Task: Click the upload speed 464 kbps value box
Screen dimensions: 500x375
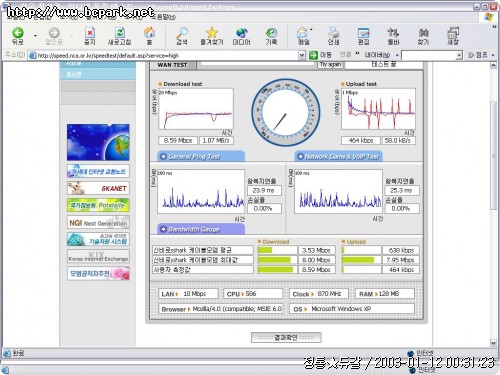Action: tap(361, 140)
